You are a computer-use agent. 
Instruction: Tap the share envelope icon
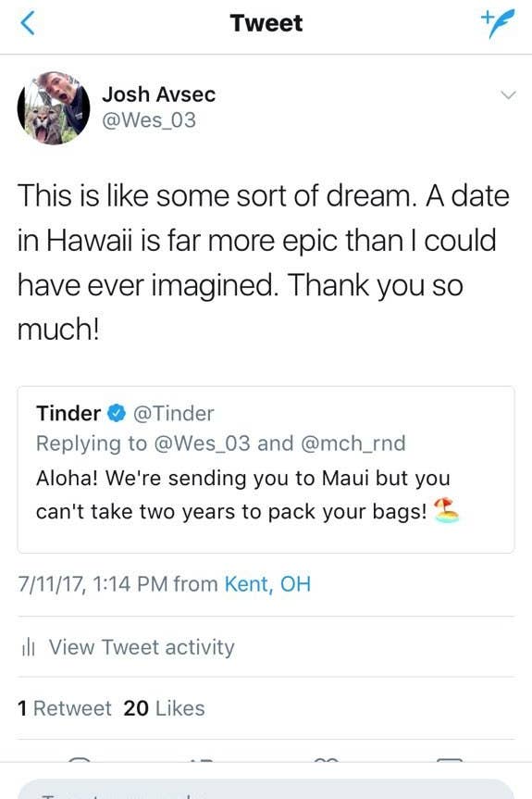pyautogui.click(x=450, y=760)
